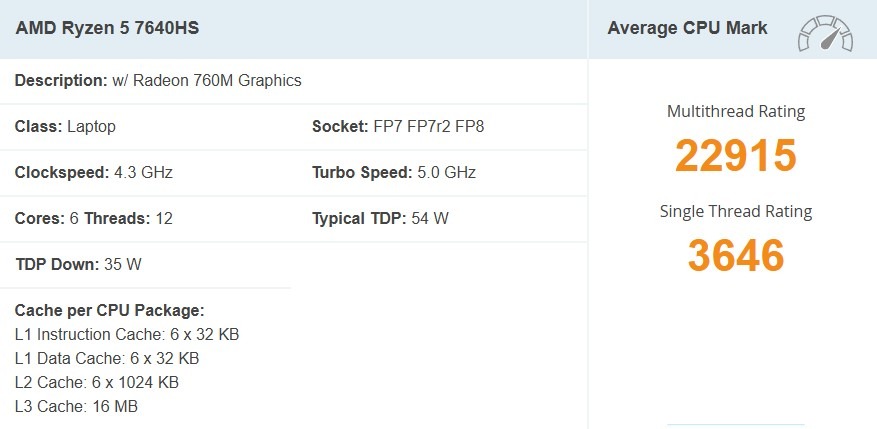Screen dimensions: 877x429
Task: Click the Typical TDP 54 W entry
Action: (x=380, y=218)
